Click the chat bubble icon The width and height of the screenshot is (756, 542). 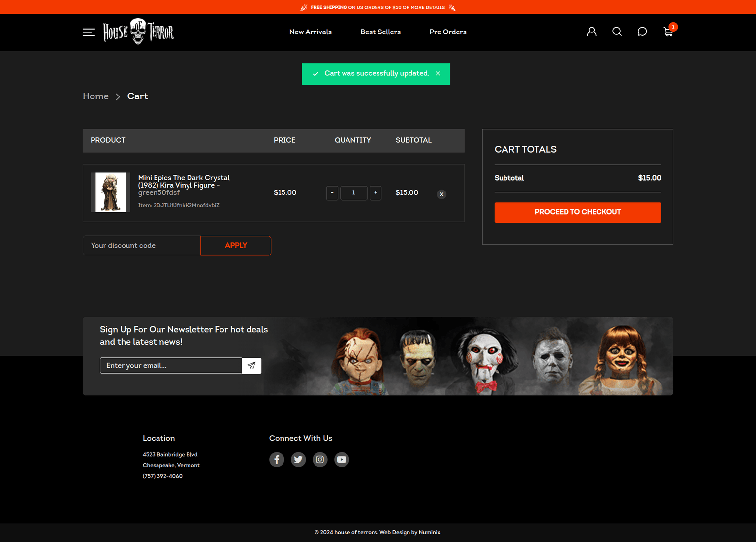[642, 32]
